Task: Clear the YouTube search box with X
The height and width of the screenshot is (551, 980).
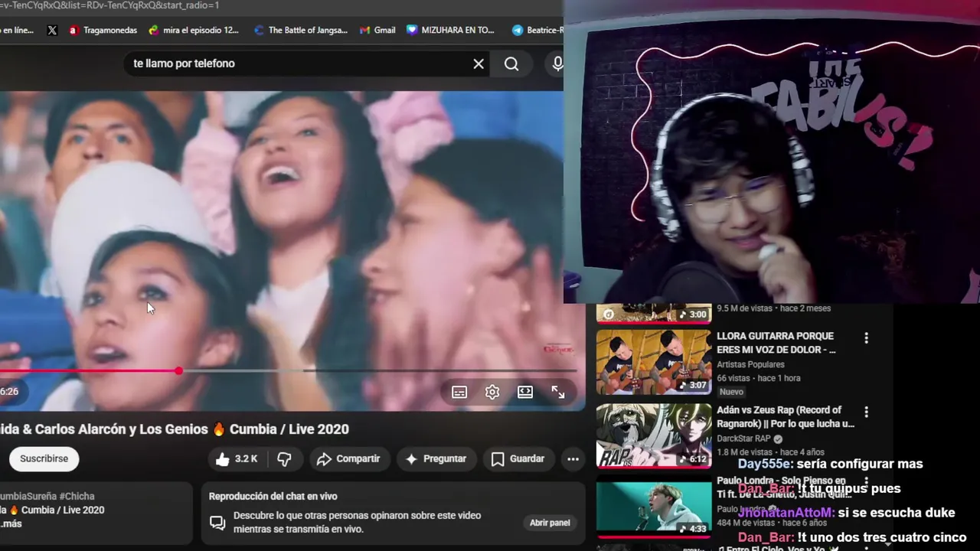Action: (x=479, y=64)
